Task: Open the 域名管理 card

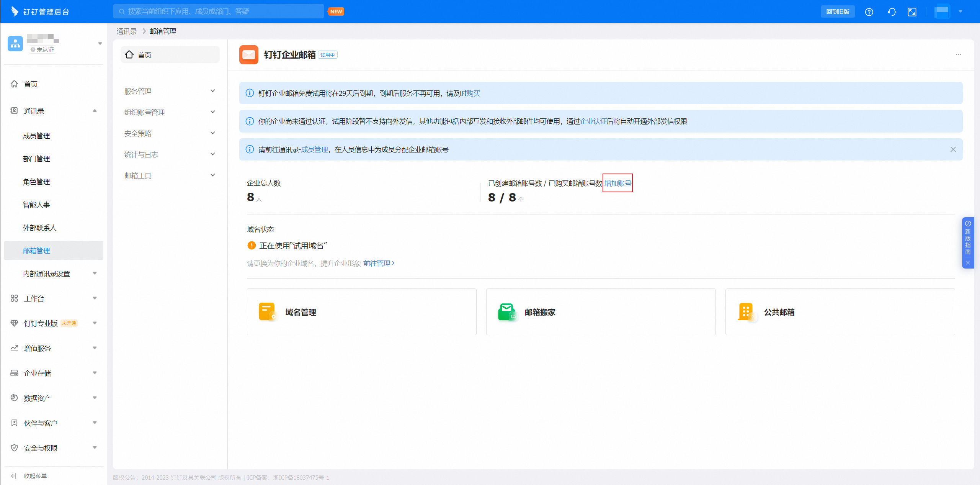Action: 362,312
